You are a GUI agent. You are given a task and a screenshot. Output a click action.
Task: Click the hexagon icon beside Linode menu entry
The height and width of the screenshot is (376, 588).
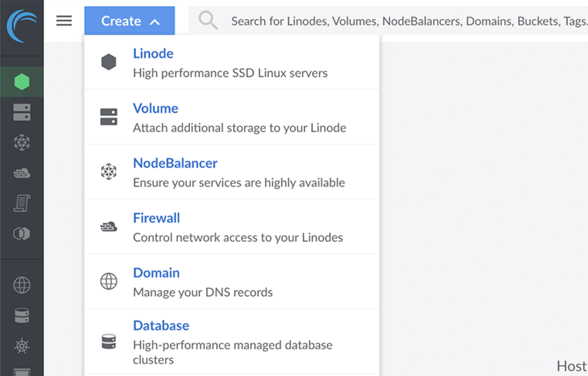click(x=109, y=62)
